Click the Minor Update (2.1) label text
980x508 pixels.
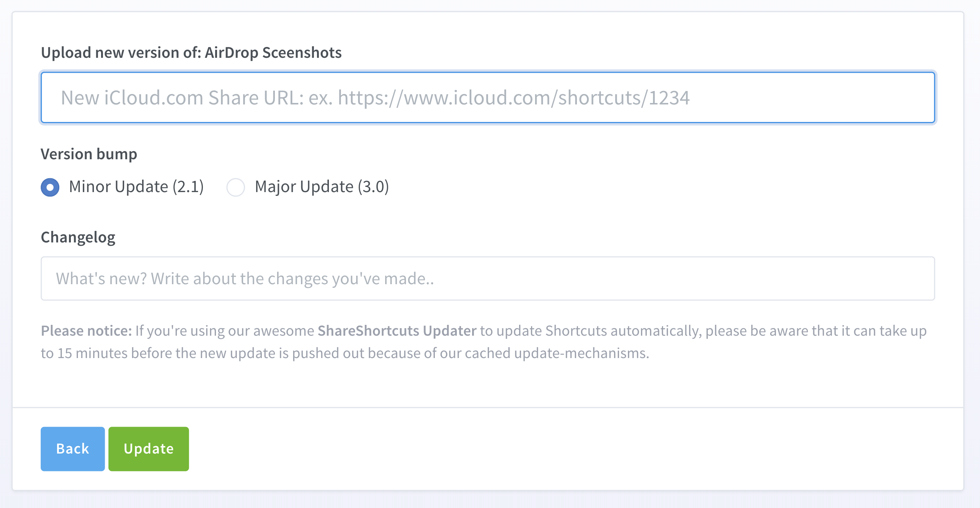tap(136, 186)
